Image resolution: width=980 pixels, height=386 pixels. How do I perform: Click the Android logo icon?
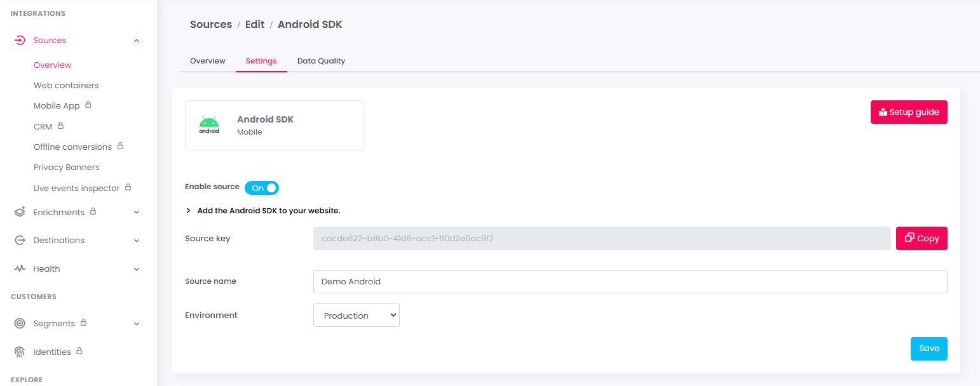209,125
